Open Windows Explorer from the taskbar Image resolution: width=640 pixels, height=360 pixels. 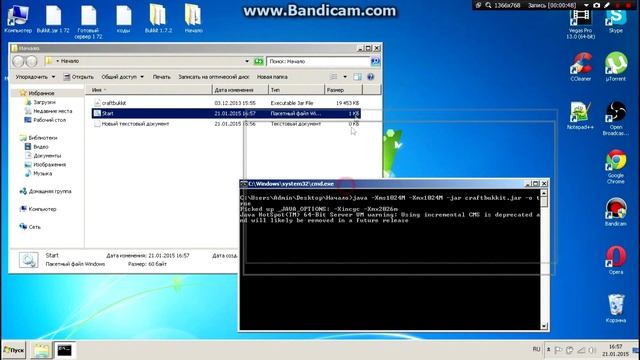41,350
